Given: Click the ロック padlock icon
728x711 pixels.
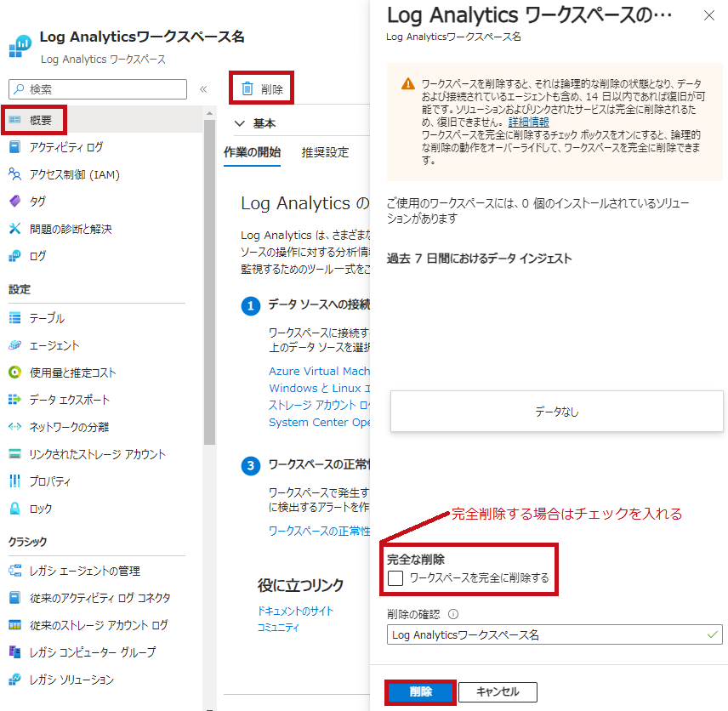Looking at the screenshot, I should tap(14, 509).
